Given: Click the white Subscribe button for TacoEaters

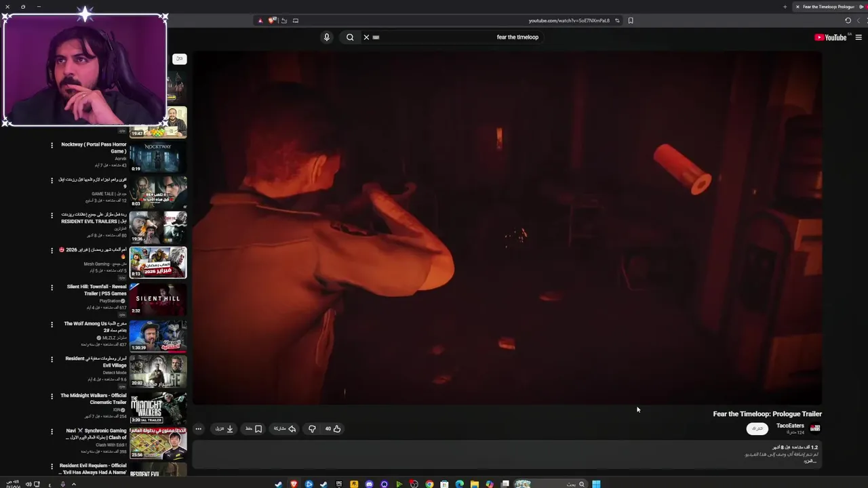Looking at the screenshot, I should (x=757, y=428).
